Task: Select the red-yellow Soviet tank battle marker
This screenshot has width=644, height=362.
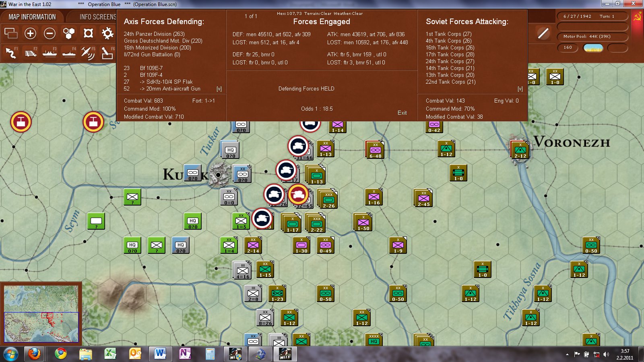Action: click(x=298, y=194)
